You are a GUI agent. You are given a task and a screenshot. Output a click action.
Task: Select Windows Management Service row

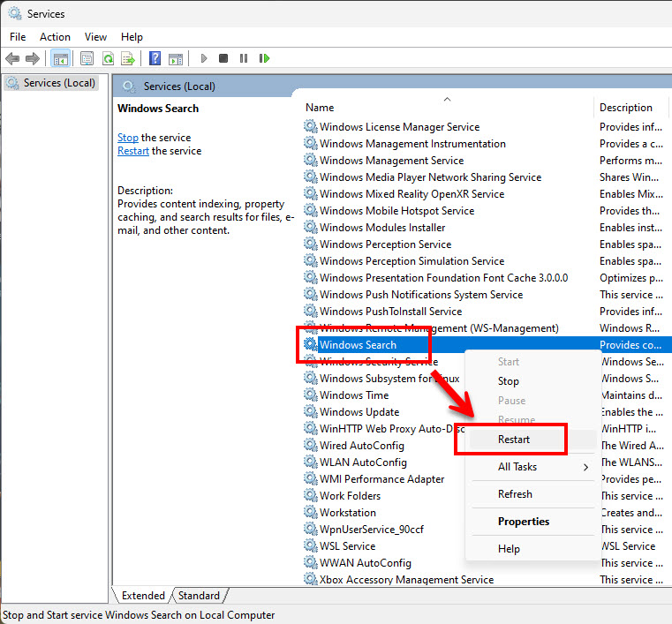[391, 160]
